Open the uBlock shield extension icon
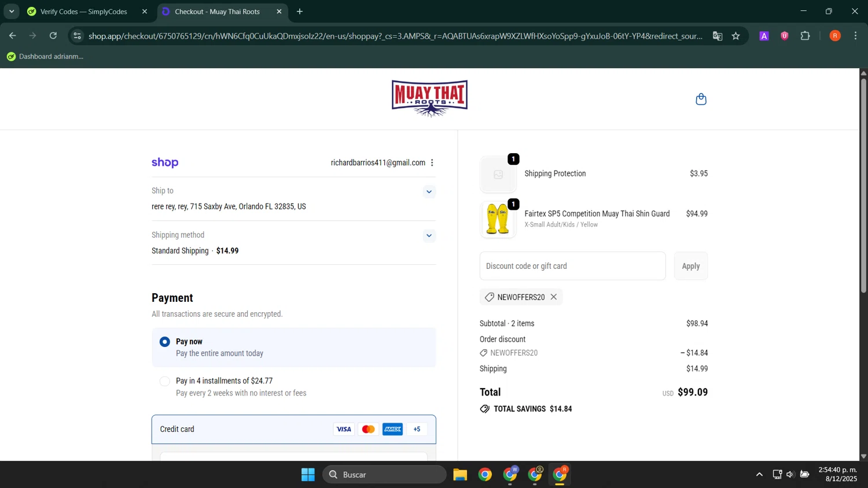868x488 pixels. click(x=785, y=36)
